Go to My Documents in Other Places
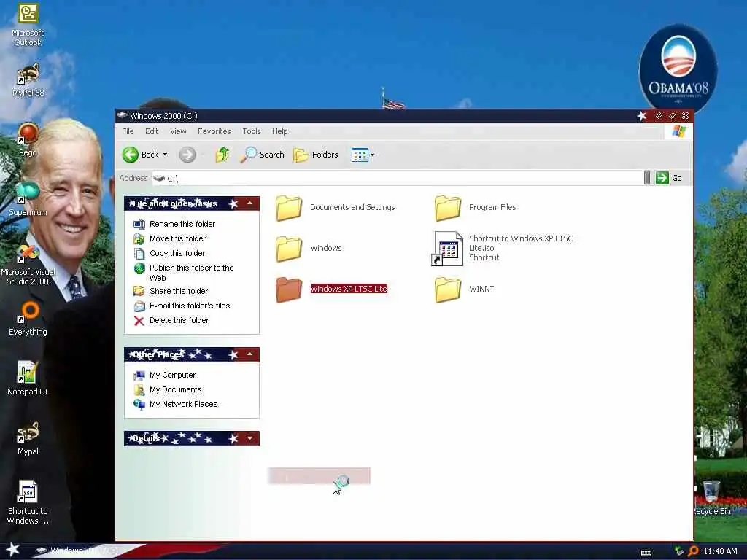Screen dimensions: 747x560 pos(168,389)
